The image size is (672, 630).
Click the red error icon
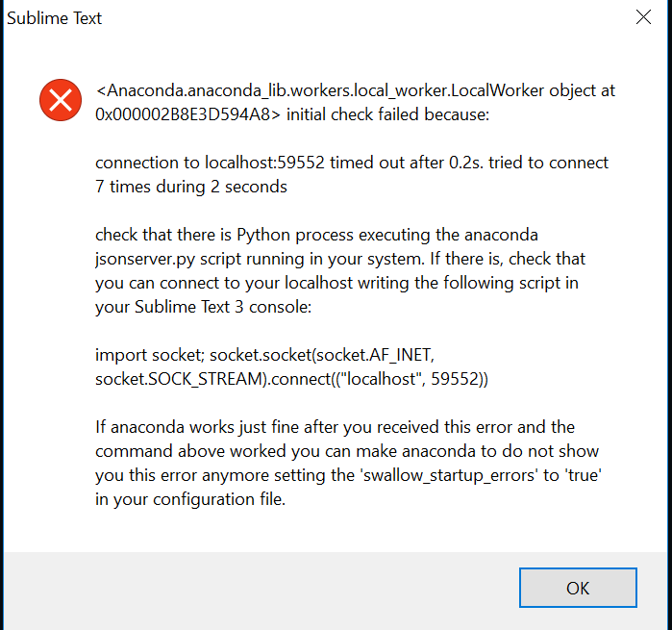point(59,99)
